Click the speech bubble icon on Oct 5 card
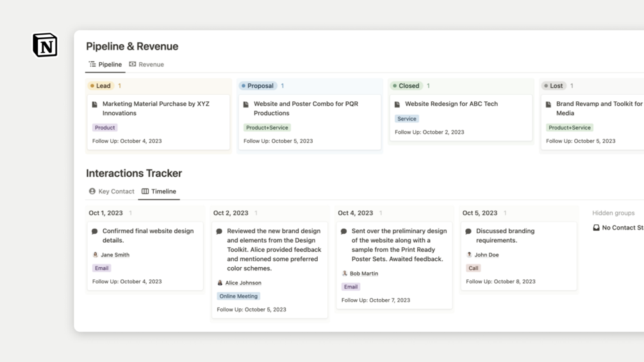The height and width of the screenshot is (362, 644). 468,231
